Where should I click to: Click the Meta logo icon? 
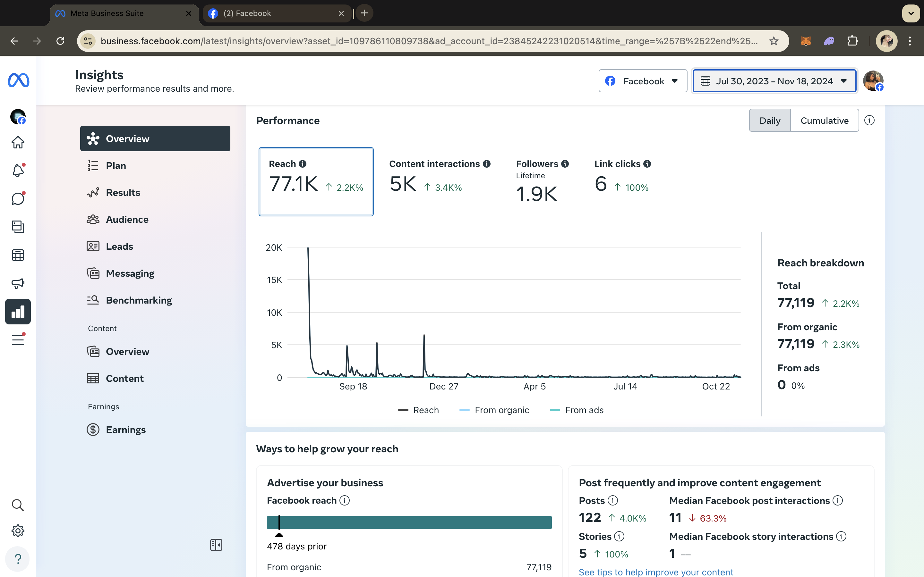pyautogui.click(x=18, y=80)
